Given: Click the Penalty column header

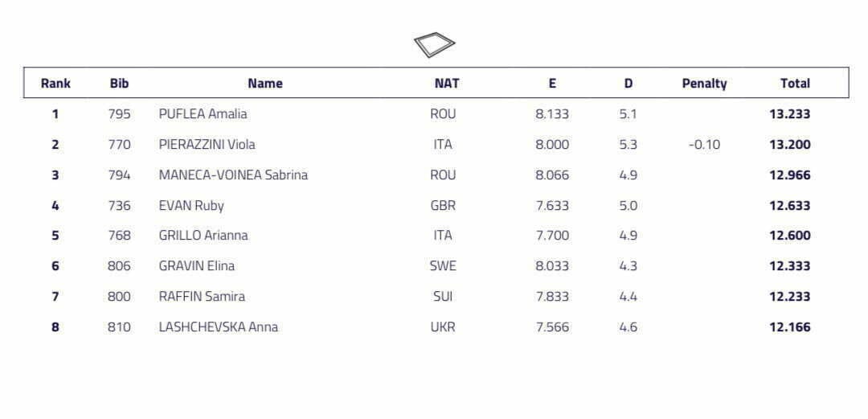Looking at the screenshot, I should 704,83.
